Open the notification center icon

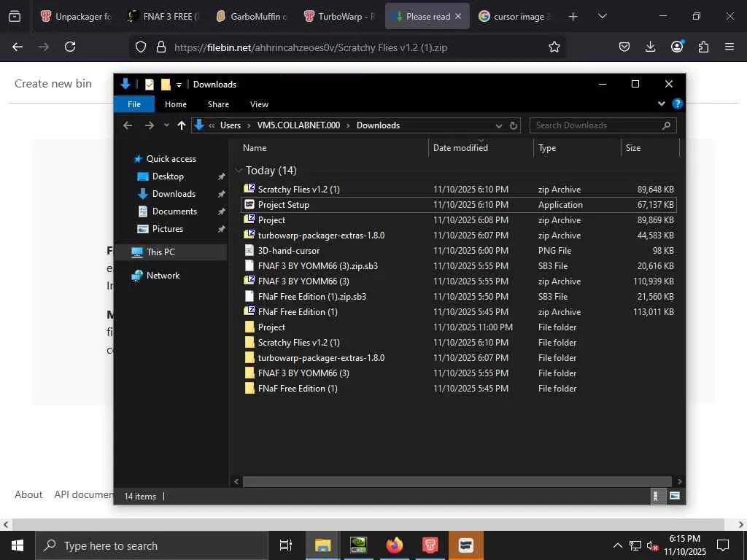coord(723,545)
